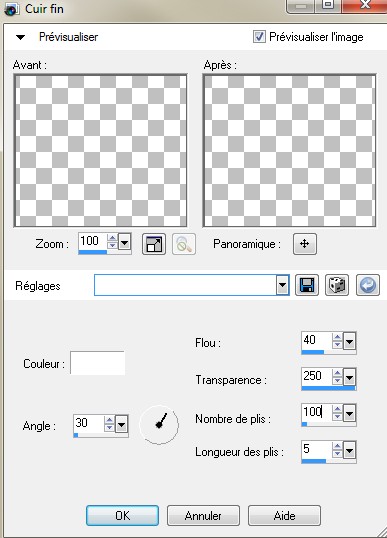Toggle the Prévisualiser l'image checkbox
387x538 pixels.
(x=259, y=36)
